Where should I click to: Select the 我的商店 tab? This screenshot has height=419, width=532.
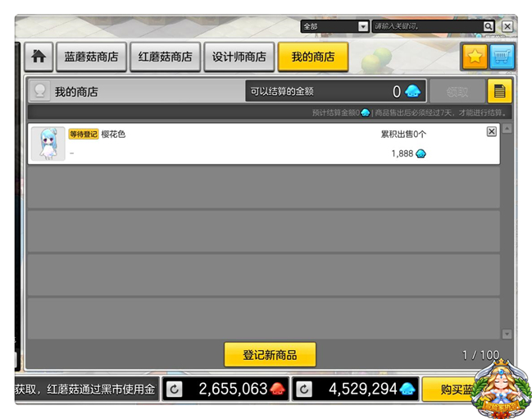pyautogui.click(x=312, y=57)
